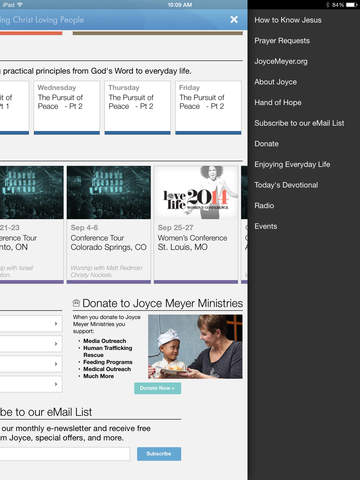Viewport: 360px width, 480px height.
Task: Click the clock showing 10:09 AM
Action: 180,5
